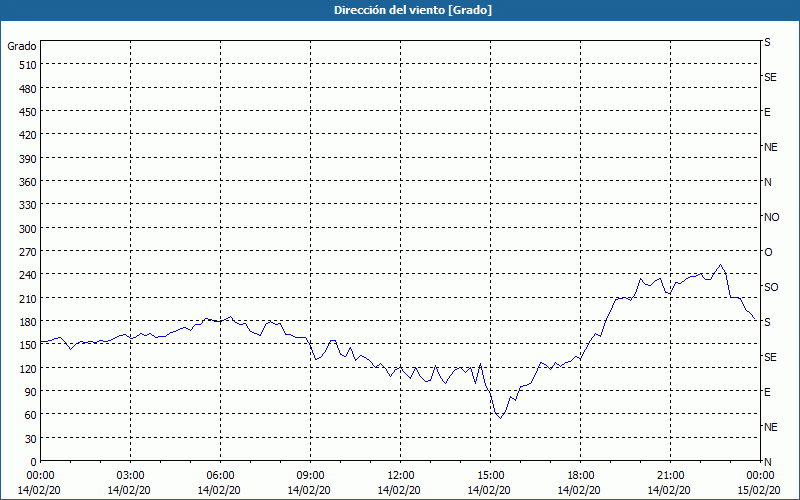This screenshot has width=800, height=500.
Task: Click the 14/02/20 date under 06:00
Action: tap(219, 490)
